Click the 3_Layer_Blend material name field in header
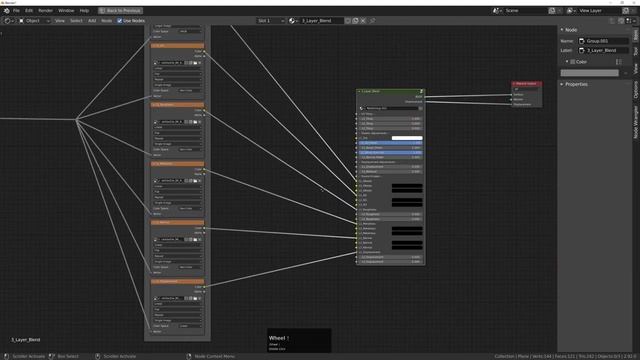640x360 pixels. click(x=322, y=20)
